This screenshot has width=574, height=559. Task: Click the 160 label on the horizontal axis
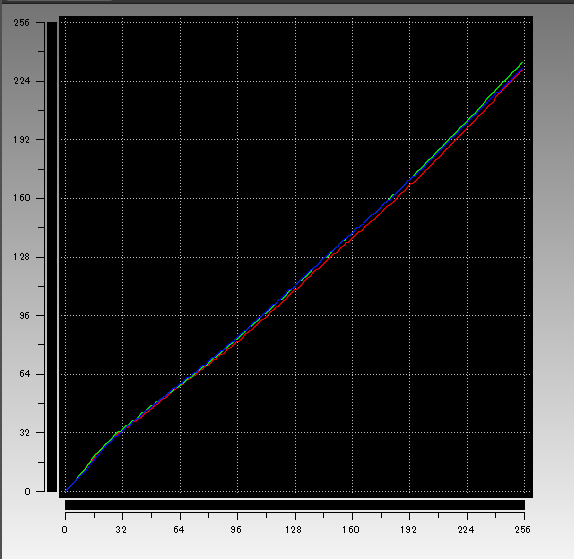351,530
